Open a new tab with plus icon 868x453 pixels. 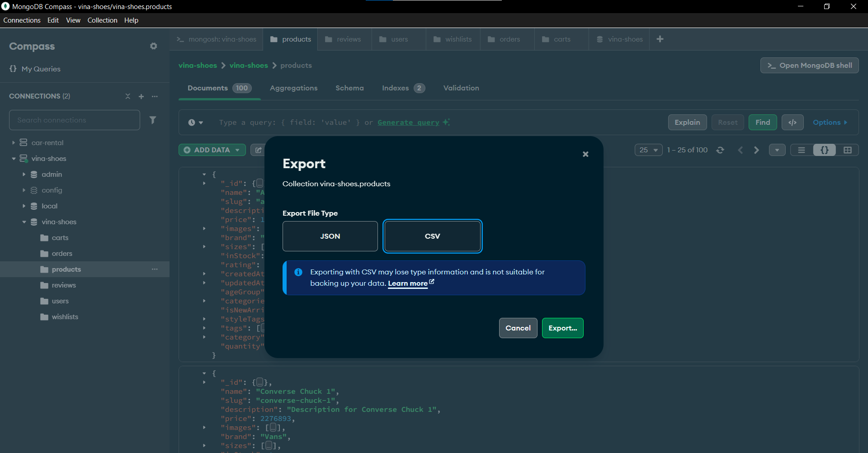coord(660,39)
